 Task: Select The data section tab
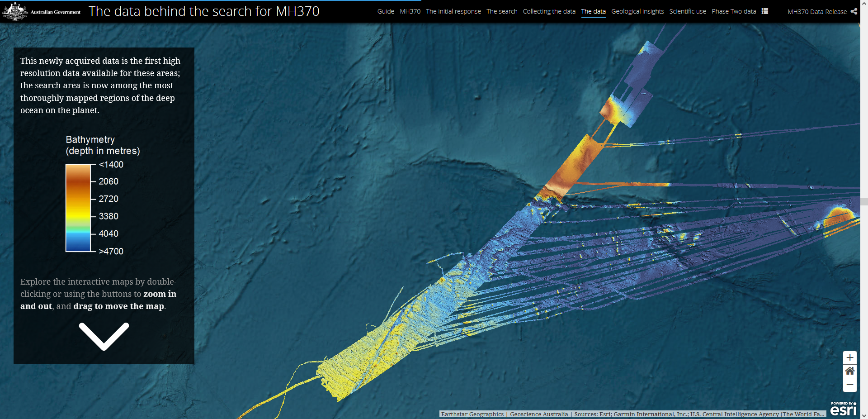pos(593,11)
